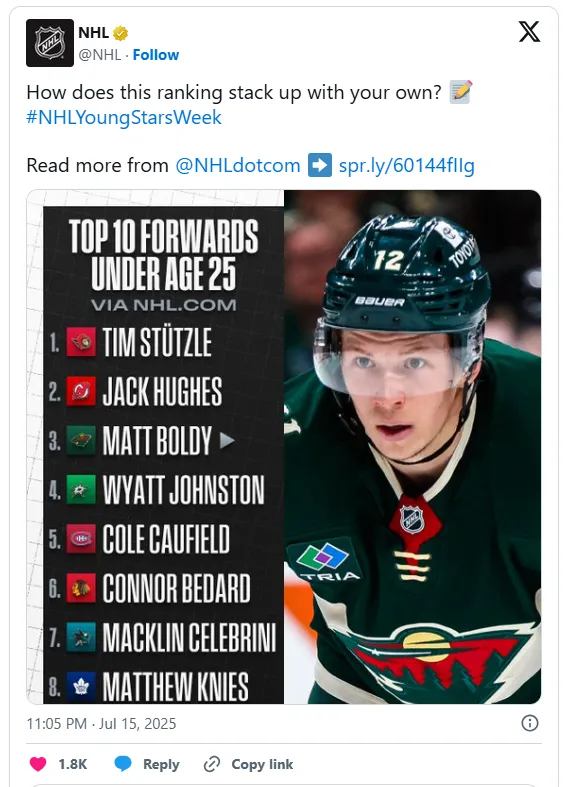Viewport: 569px width, 787px height.
Task: Click the Toronto Maple Leafs logo beside Matthew Knies
Action: point(81,687)
